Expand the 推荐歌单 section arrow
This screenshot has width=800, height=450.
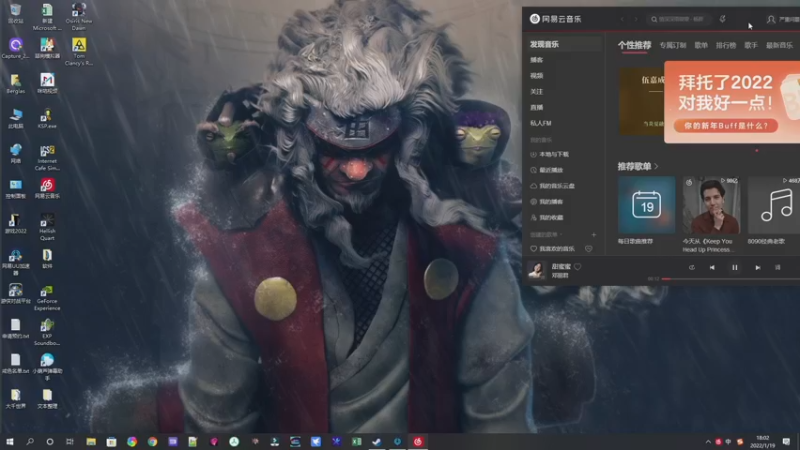click(x=656, y=166)
